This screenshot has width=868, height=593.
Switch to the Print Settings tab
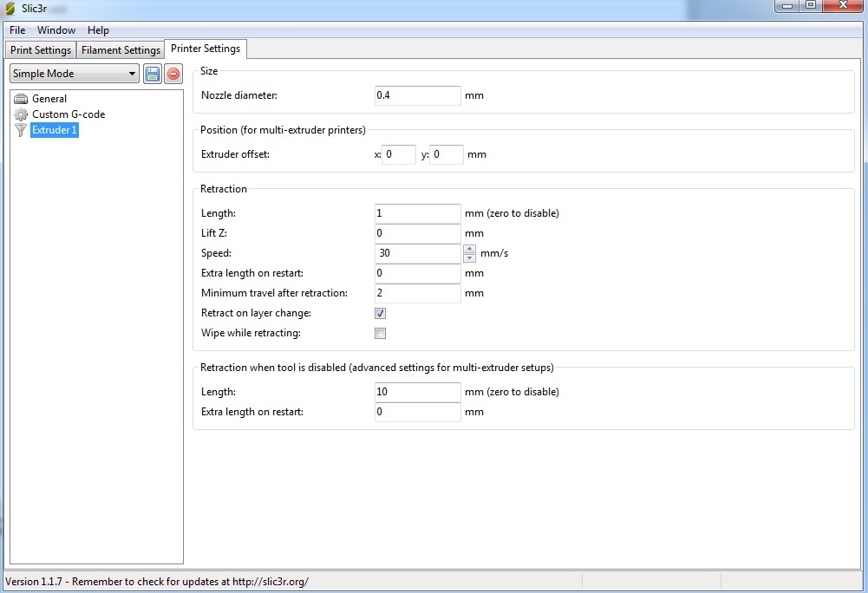(41, 50)
